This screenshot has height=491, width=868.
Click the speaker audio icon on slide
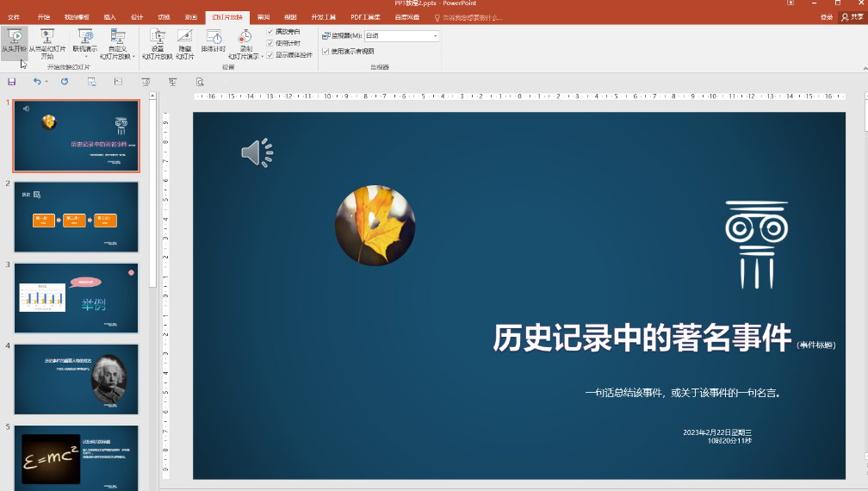click(x=256, y=152)
